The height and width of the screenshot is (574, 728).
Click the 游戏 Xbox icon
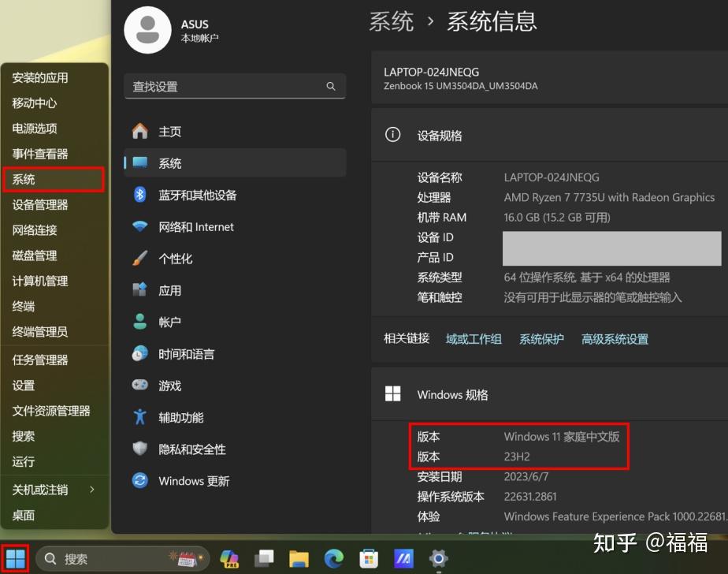pyautogui.click(x=140, y=386)
